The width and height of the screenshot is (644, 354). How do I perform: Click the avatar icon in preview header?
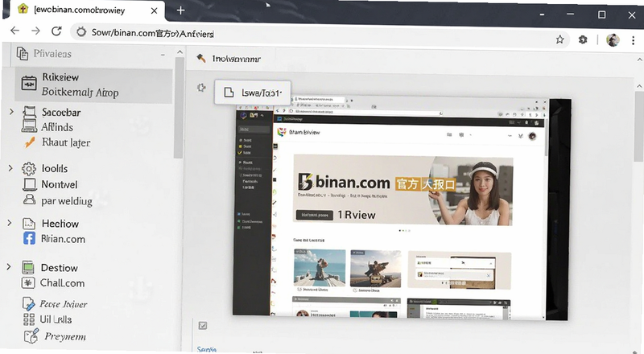pyautogui.click(x=532, y=136)
